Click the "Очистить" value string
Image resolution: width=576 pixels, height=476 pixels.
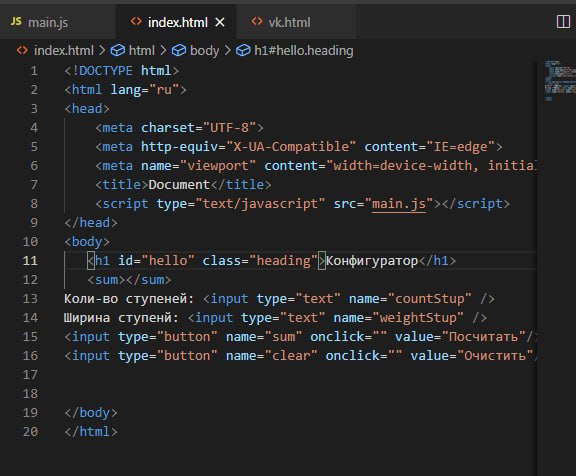click(495, 356)
